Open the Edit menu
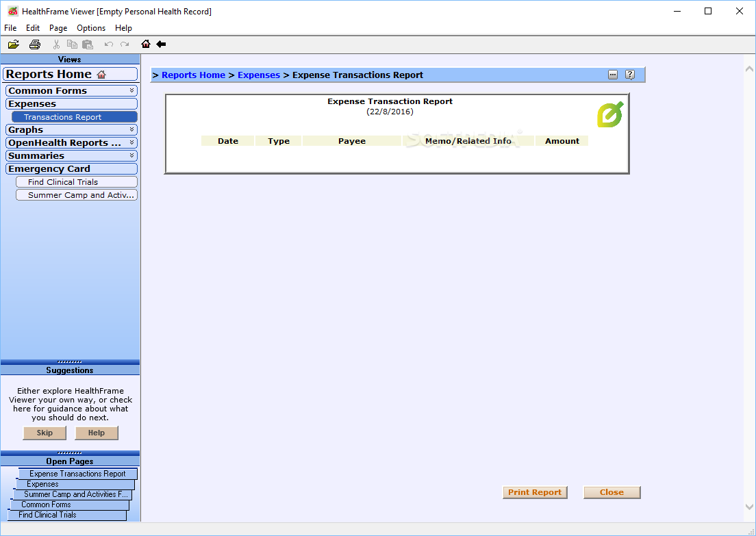756x536 pixels. [x=33, y=28]
